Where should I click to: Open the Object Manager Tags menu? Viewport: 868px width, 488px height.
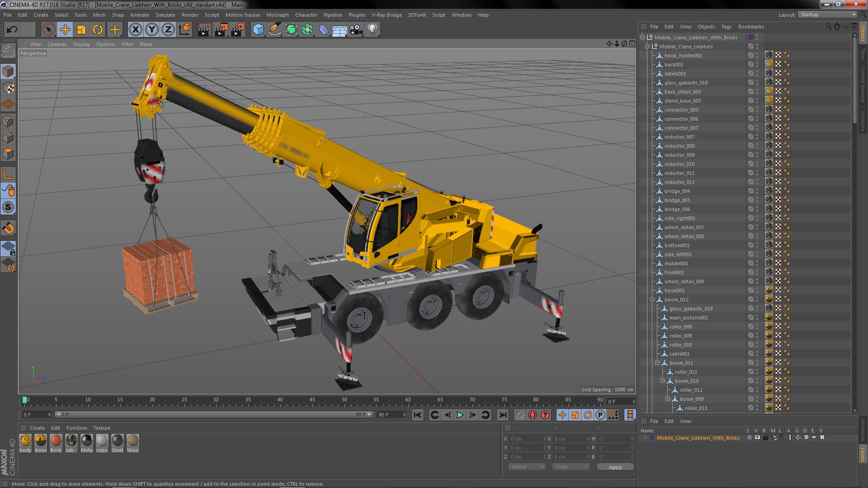tap(726, 27)
